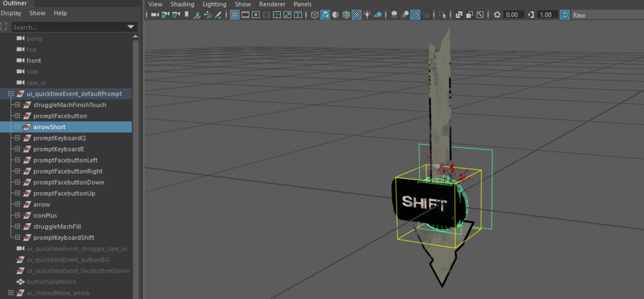Expand the struggleMashFinishTouch node
644x299 pixels.
click(x=17, y=105)
